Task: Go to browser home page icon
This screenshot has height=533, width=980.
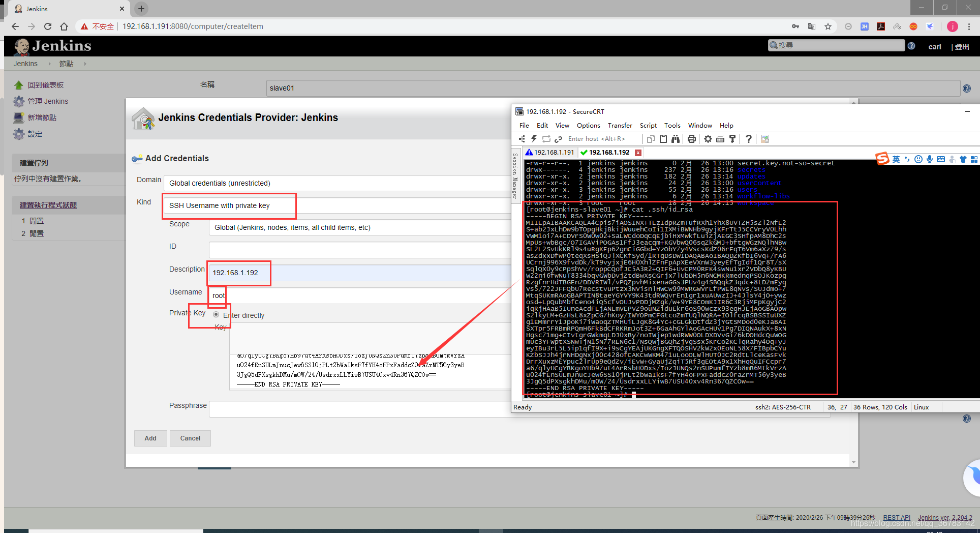Action: [x=64, y=26]
